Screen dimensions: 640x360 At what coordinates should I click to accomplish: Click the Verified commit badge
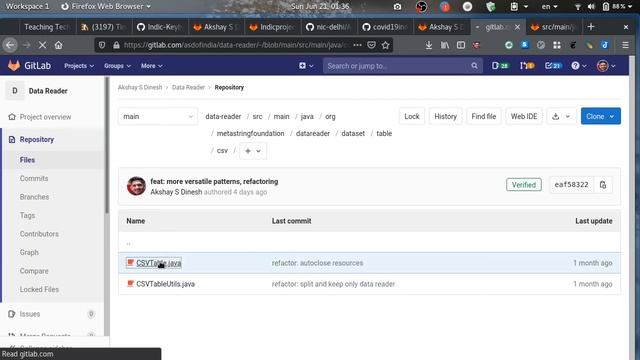pyautogui.click(x=524, y=185)
